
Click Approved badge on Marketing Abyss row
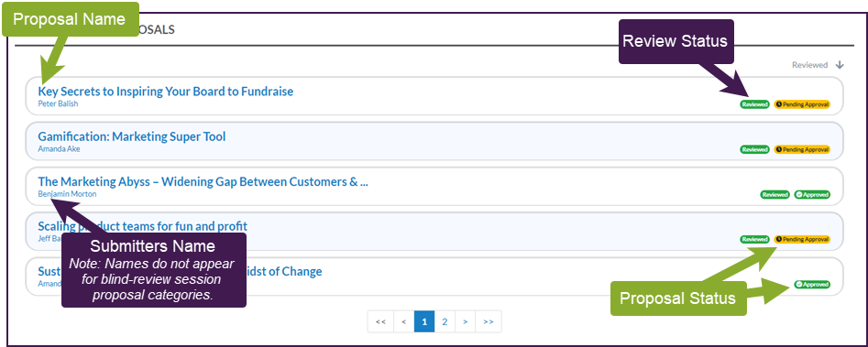point(812,194)
